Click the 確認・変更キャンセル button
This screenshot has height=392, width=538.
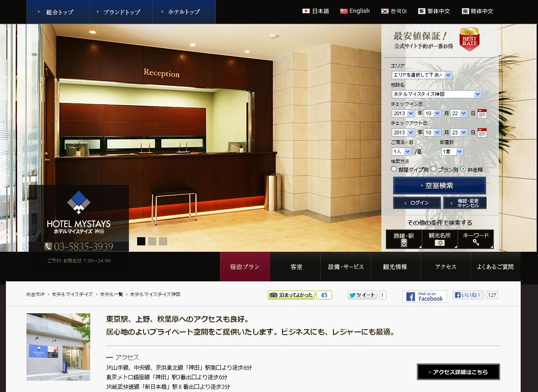465,203
